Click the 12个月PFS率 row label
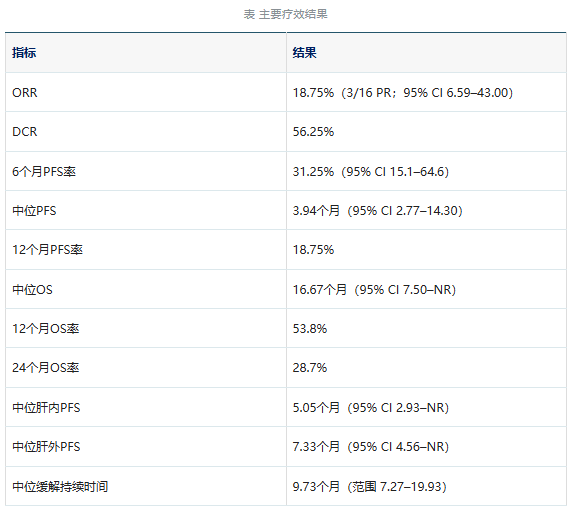This screenshot has height=516, width=573. point(48,250)
